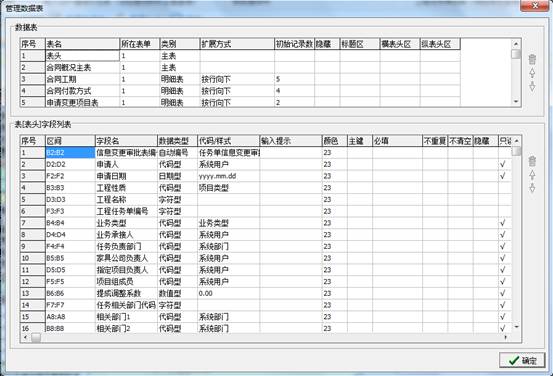Image resolution: width=553 pixels, height=376 pixels.
Task: Click the 任务相关部门代码 field name cell
Action: [126, 305]
